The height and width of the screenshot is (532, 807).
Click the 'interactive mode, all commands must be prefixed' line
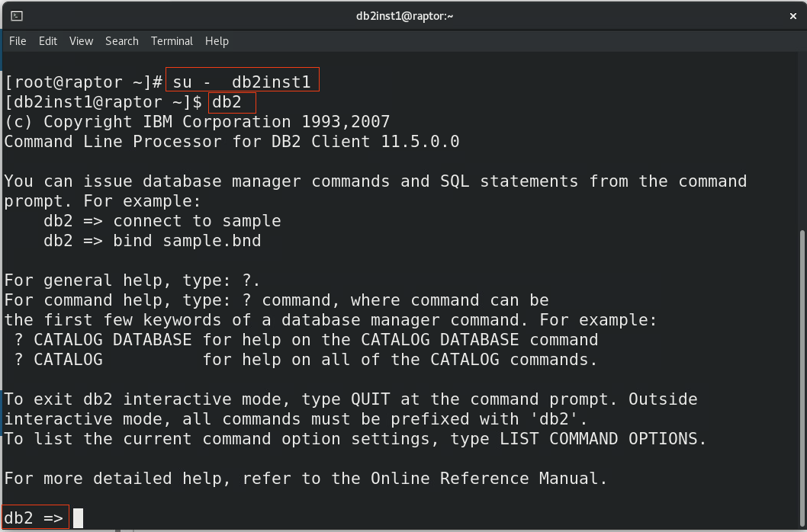(x=296, y=418)
